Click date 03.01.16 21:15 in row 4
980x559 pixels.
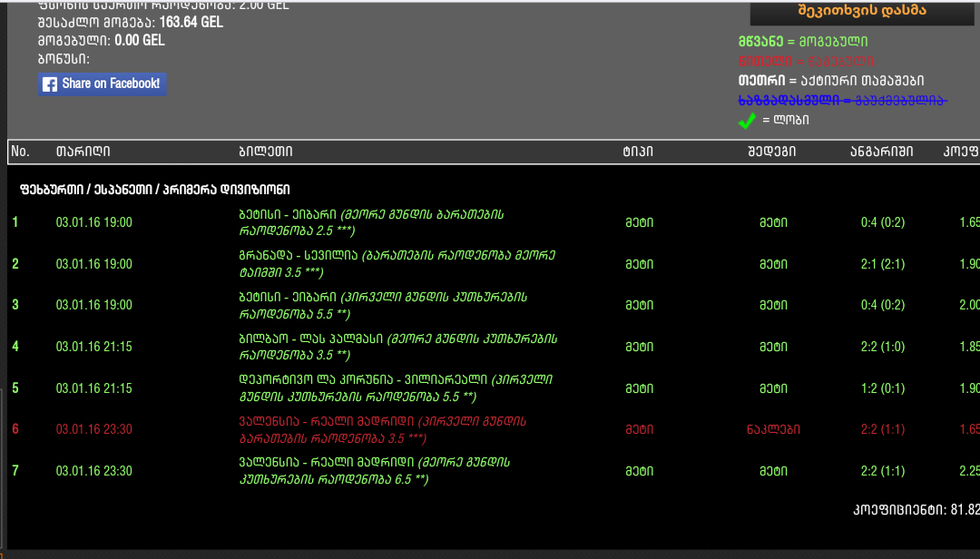point(93,347)
